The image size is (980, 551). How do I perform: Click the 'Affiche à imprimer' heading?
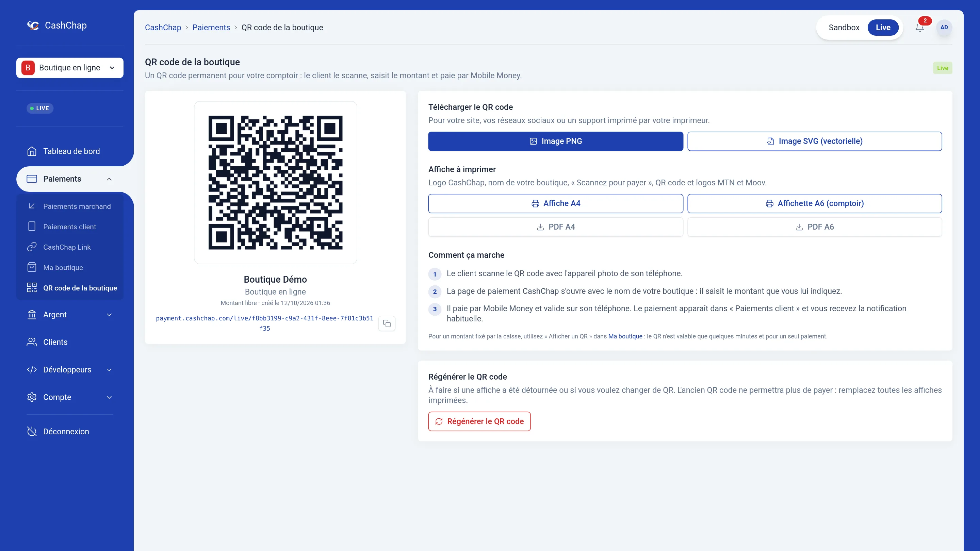pyautogui.click(x=462, y=169)
